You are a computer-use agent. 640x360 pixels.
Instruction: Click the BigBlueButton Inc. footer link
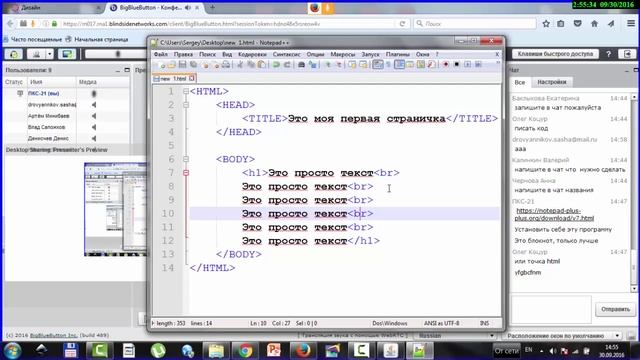coord(53,336)
